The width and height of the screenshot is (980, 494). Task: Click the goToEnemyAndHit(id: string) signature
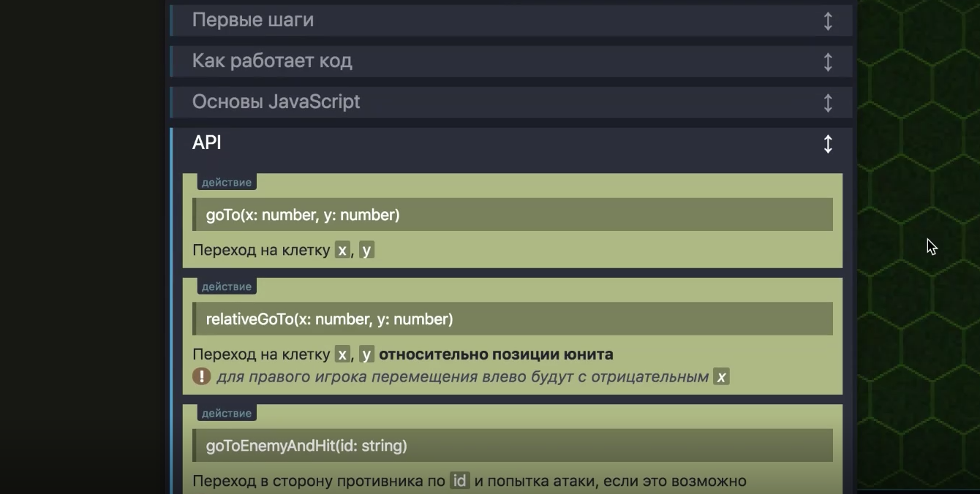306,446
